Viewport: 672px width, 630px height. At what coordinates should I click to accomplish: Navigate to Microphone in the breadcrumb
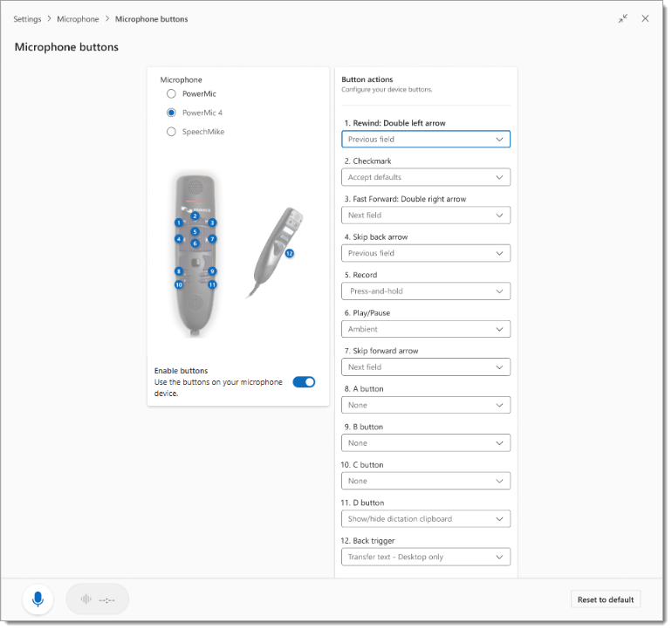(78, 19)
